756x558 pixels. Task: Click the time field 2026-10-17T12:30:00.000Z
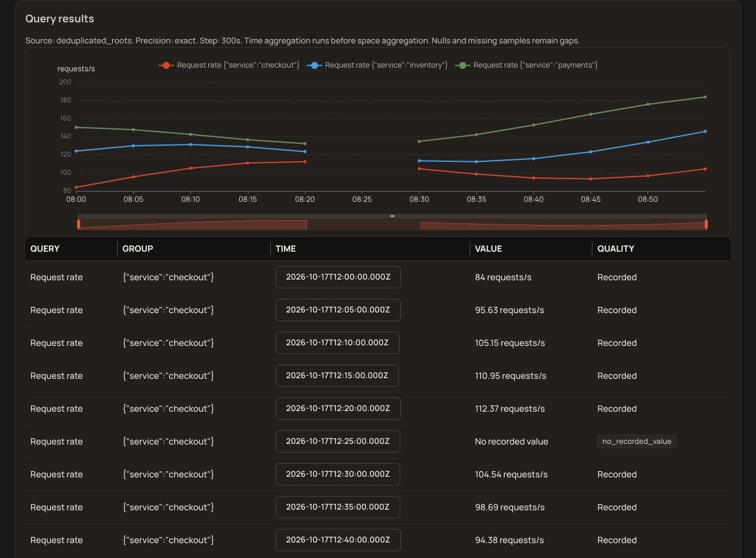coord(338,474)
